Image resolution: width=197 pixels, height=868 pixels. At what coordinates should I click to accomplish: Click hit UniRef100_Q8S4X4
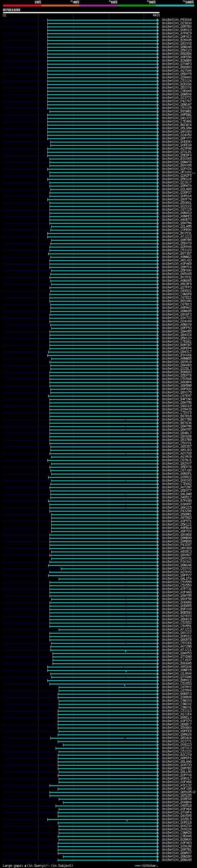click(177, 737)
